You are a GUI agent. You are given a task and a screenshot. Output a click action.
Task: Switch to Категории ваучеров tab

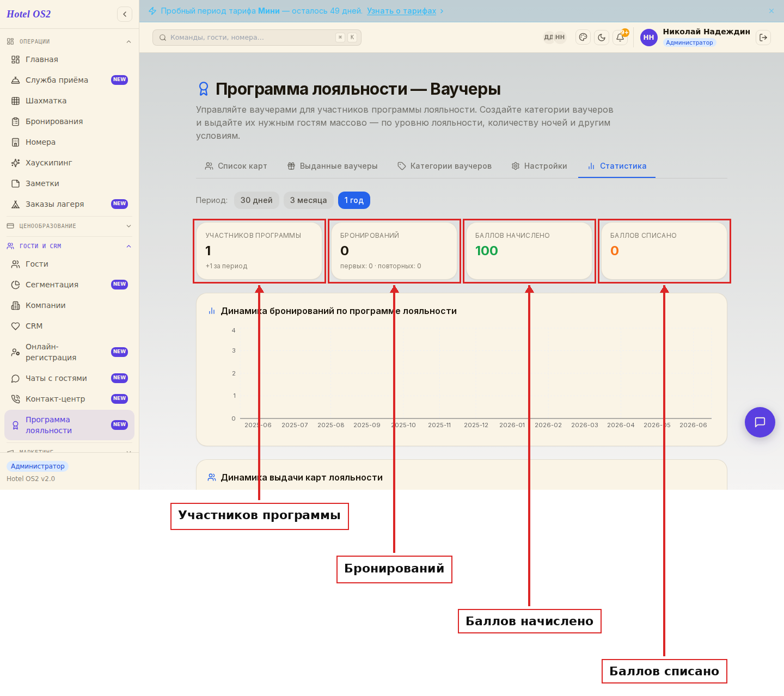pos(444,166)
